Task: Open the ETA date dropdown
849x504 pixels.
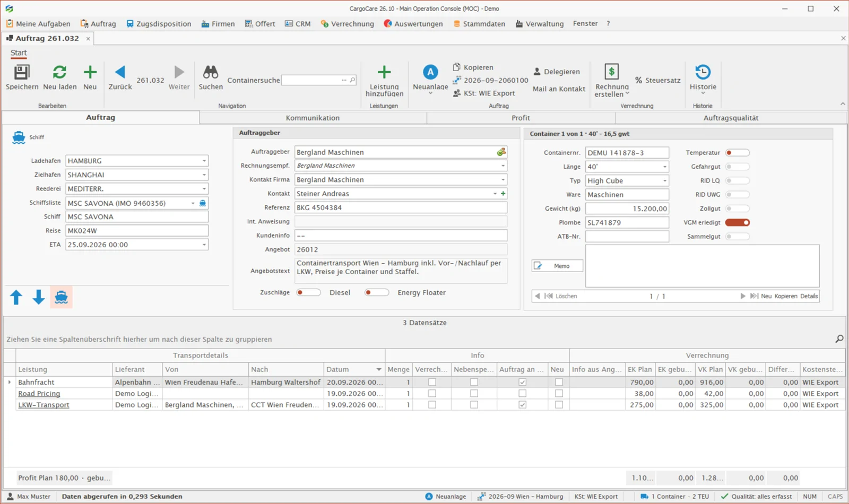Action: click(x=204, y=245)
